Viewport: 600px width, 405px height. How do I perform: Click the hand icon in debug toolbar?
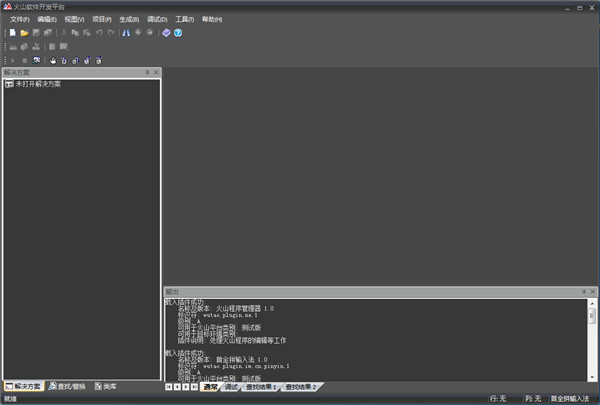52,60
